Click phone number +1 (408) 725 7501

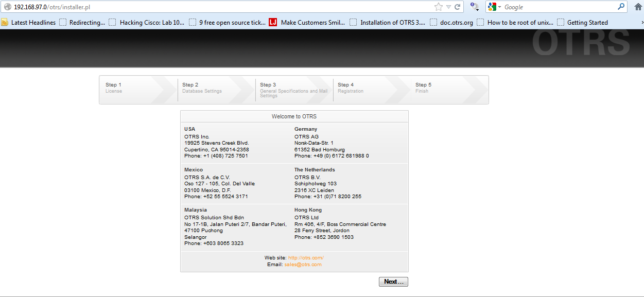[x=225, y=156]
